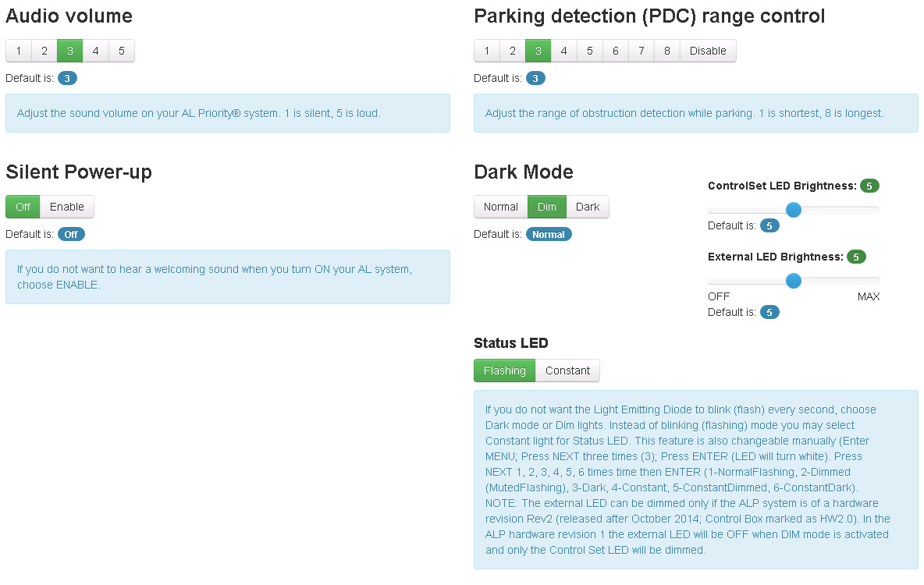Select maximum Audio volume level 5

pyautogui.click(x=121, y=51)
